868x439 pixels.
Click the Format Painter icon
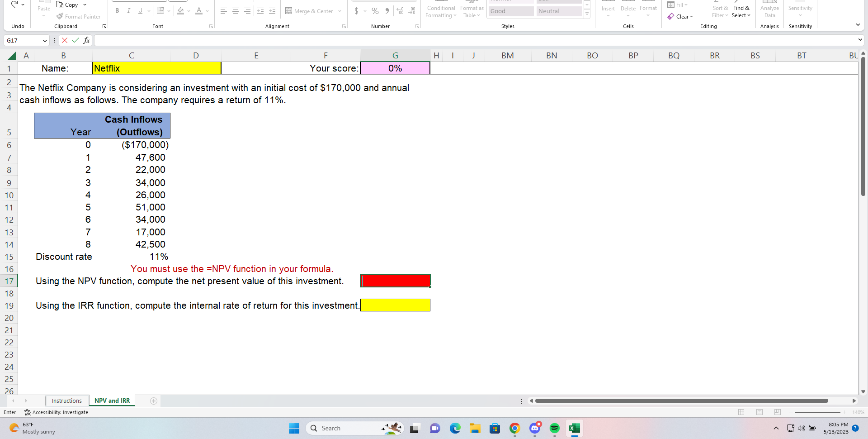click(59, 16)
